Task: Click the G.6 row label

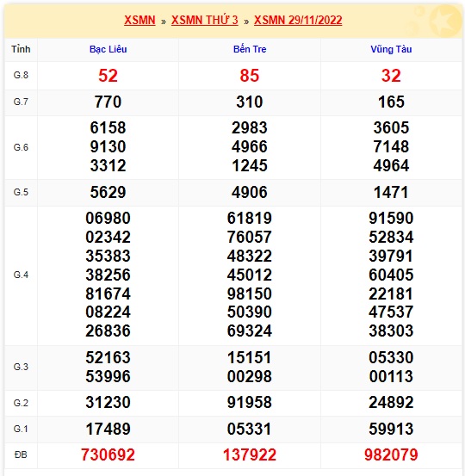Action: pos(21,147)
